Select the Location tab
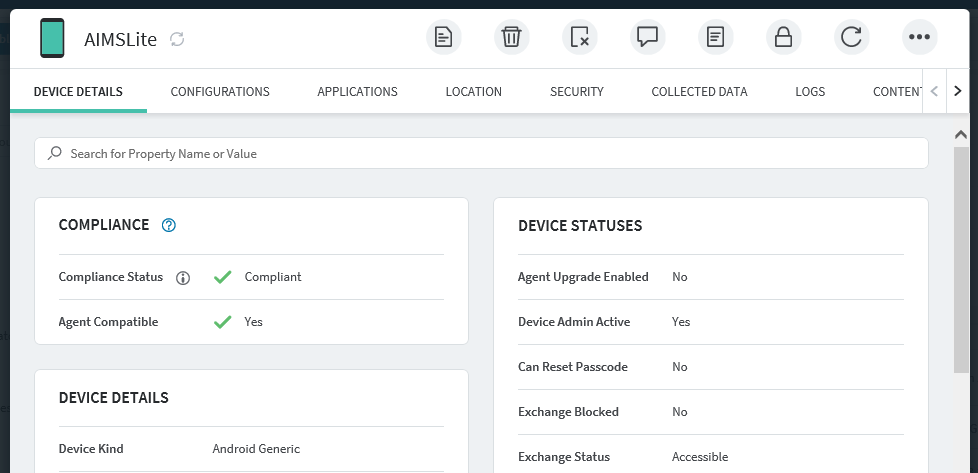The width and height of the screenshot is (978, 473). coord(473,92)
